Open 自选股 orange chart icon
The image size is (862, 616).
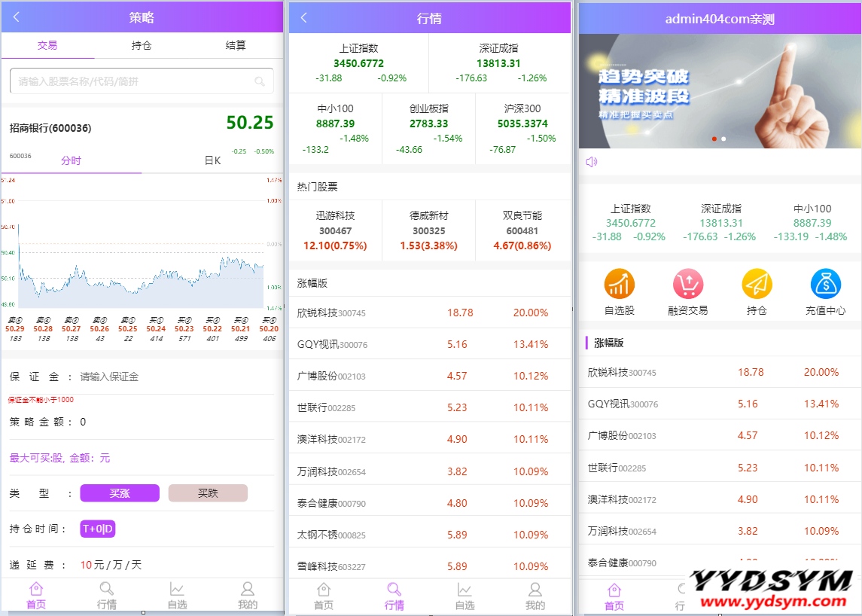tap(619, 285)
